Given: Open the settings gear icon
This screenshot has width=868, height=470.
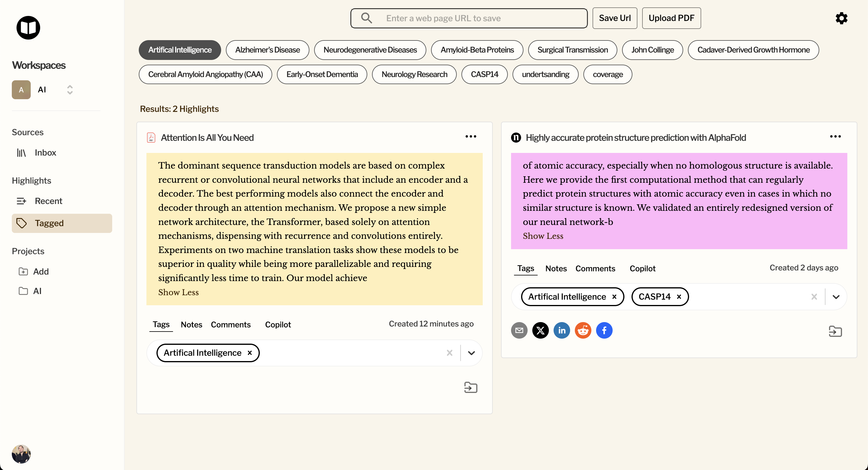Looking at the screenshot, I should 841,18.
